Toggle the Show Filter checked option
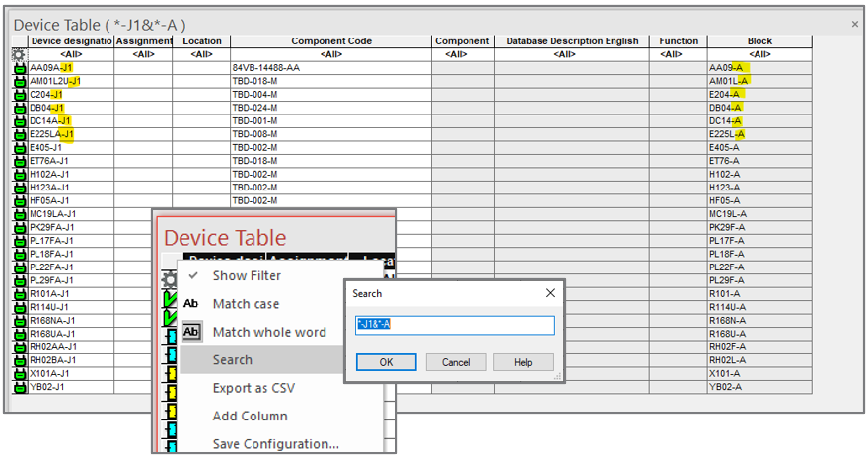Image resolution: width=868 pixels, height=457 pixels. click(x=246, y=276)
